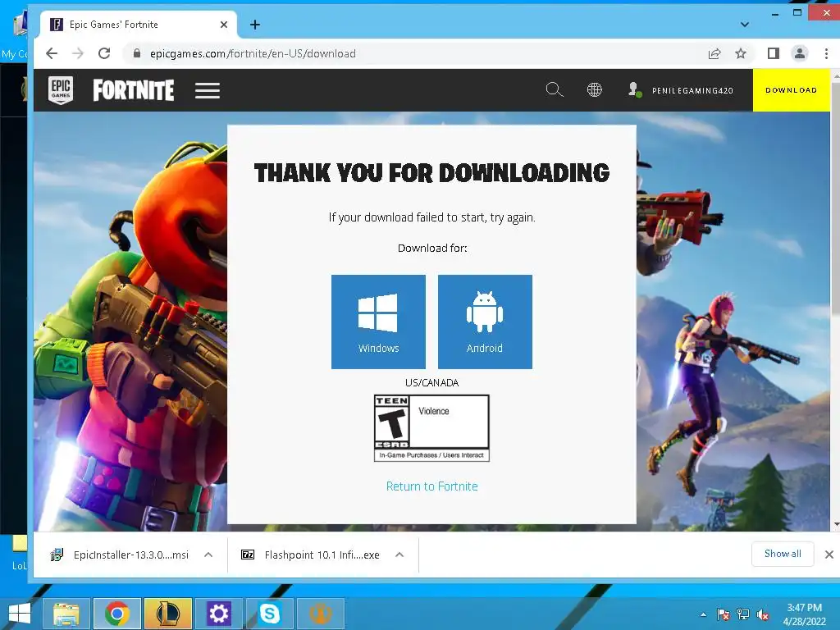Close the downloads bar

click(829, 555)
